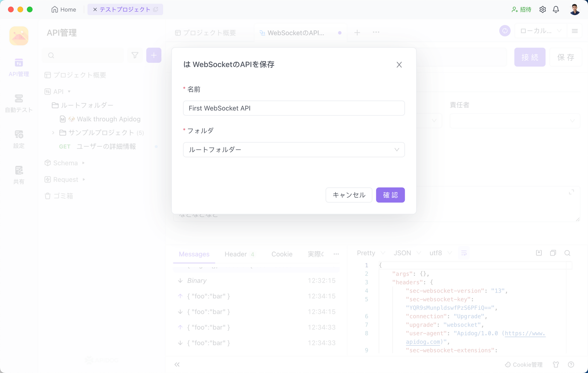Open the JSON type dropdown
The height and width of the screenshot is (373, 588).
[x=407, y=253]
